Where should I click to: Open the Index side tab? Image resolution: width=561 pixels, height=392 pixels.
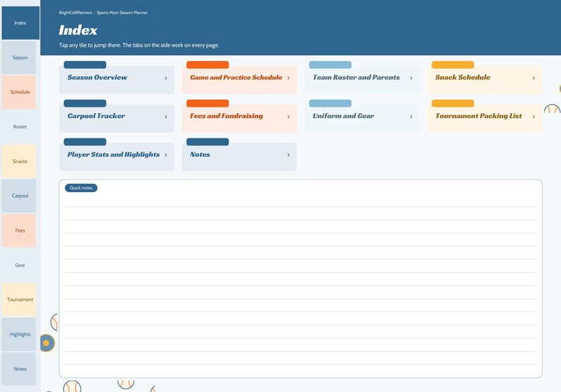[20, 23]
